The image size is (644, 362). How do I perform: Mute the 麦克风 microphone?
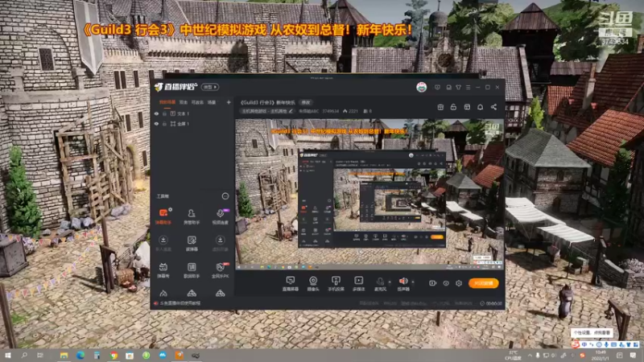[380, 283]
